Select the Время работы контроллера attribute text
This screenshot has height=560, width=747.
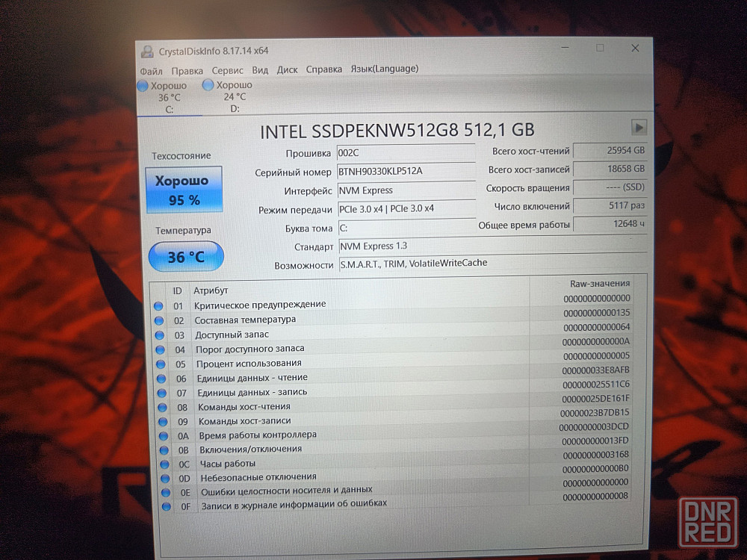pyautogui.click(x=258, y=435)
